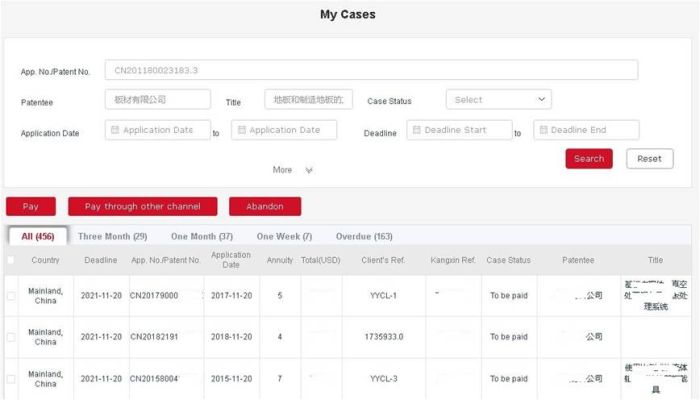Viewport: 700px width, 400px height.
Task: Click calendar icon in Deadline End field
Action: click(543, 130)
